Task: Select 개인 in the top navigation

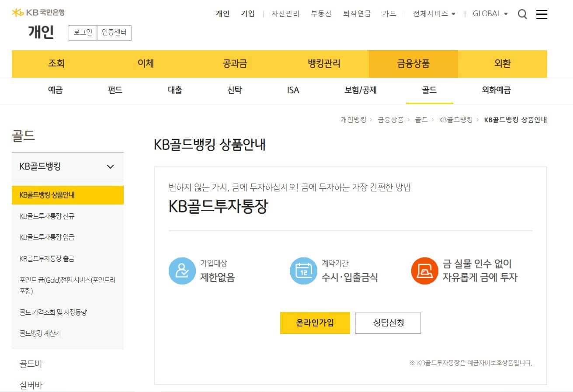Action: pos(222,14)
